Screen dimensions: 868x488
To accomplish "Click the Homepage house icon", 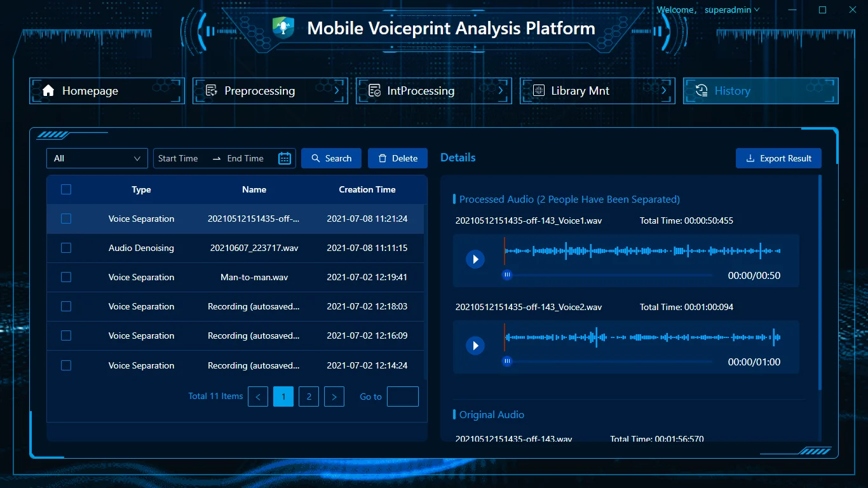I will point(48,91).
